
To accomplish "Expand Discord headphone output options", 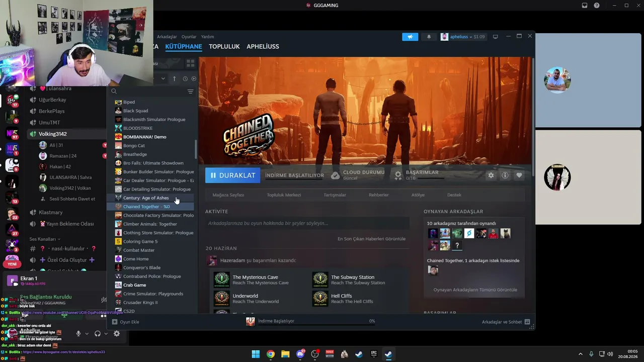I will click(x=107, y=333).
